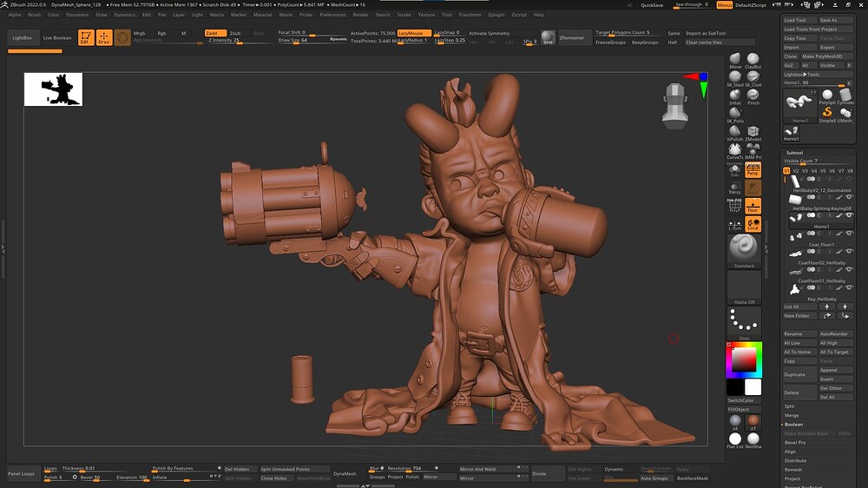Toggle PolyF wireframe display
868x488 pixels.
point(735,206)
